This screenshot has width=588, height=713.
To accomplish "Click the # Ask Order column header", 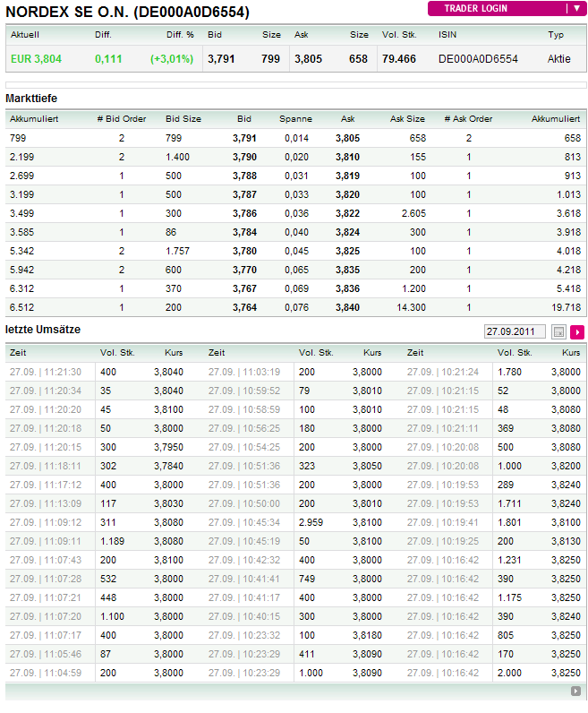I will point(468,118).
